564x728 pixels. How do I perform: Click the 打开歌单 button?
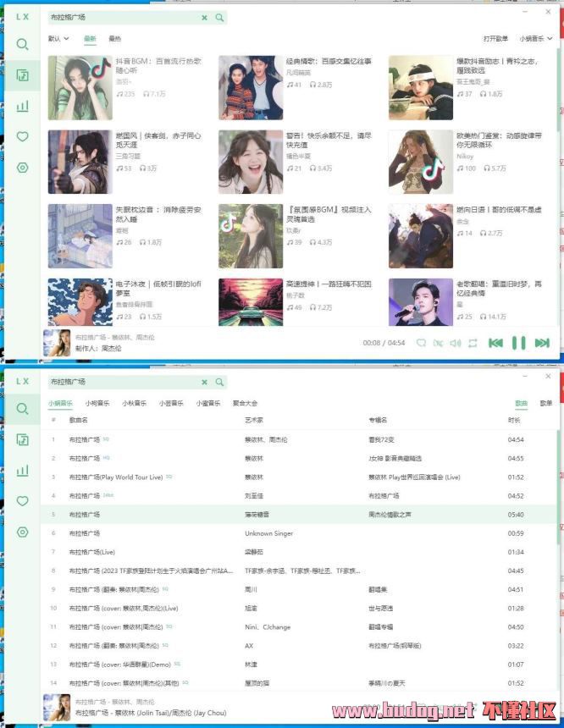(495, 39)
